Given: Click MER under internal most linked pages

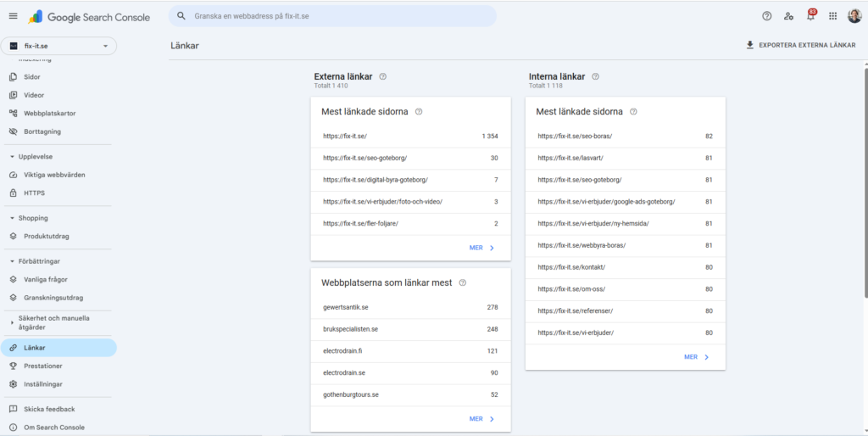Looking at the screenshot, I should click(x=696, y=357).
